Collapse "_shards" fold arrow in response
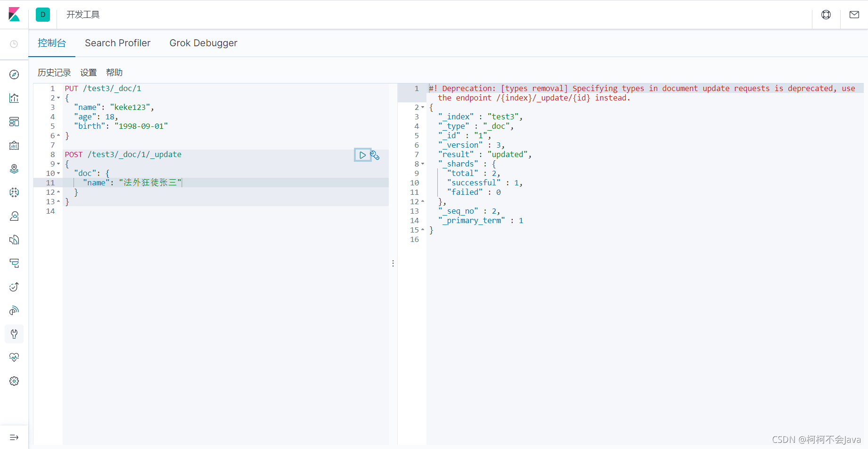Image resolution: width=868 pixels, height=449 pixels. click(x=423, y=164)
